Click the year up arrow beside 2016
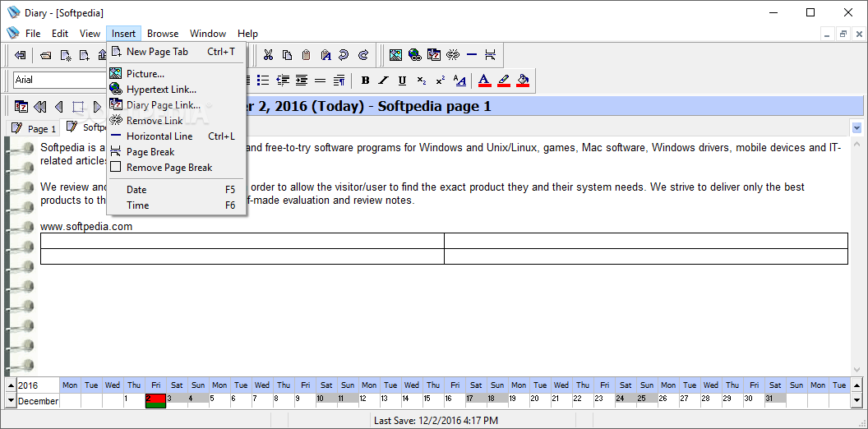Image resolution: width=868 pixels, height=429 pixels. click(x=11, y=385)
